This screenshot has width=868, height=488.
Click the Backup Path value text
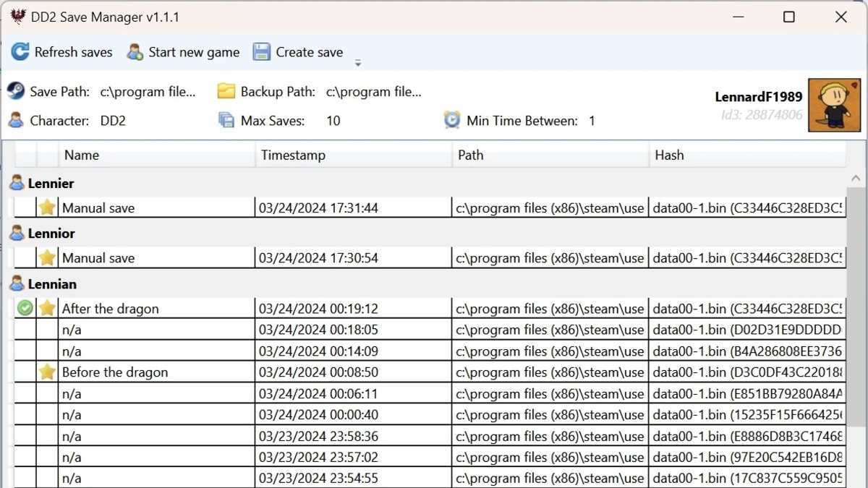pos(373,92)
